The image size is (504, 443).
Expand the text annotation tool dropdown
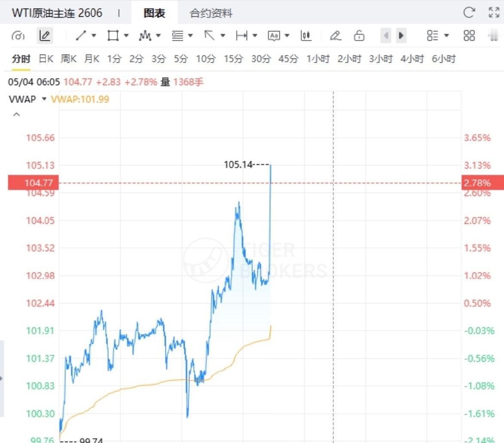[287, 35]
